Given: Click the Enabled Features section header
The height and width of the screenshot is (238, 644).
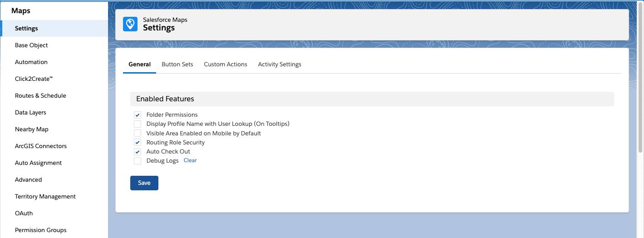Looking at the screenshot, I should [372, 99].
